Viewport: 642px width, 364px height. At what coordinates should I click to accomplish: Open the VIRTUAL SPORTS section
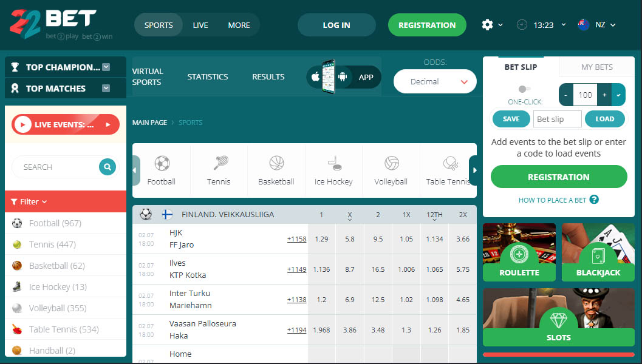click(x=148, y=76)
